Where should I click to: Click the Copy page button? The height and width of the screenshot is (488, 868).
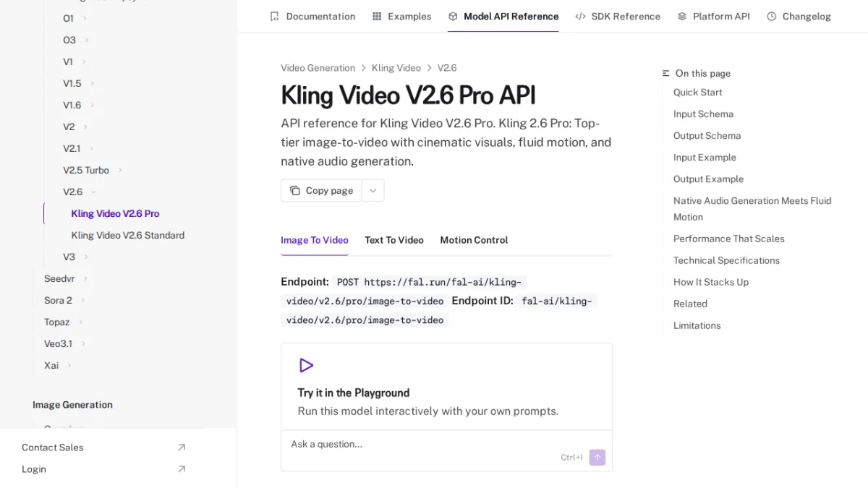tap(321, 191)
